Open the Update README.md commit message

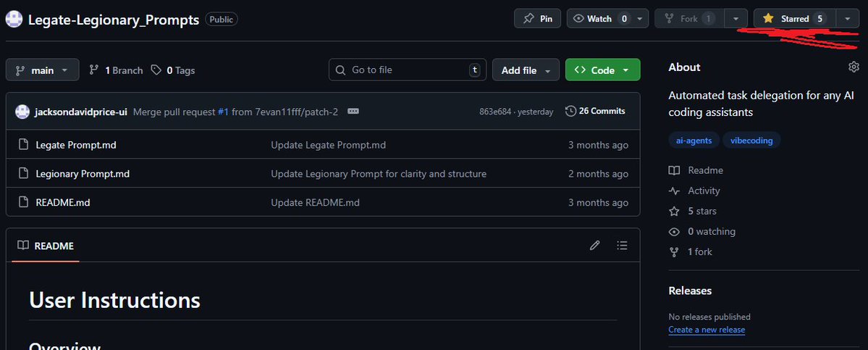click(x=315, y=203)
